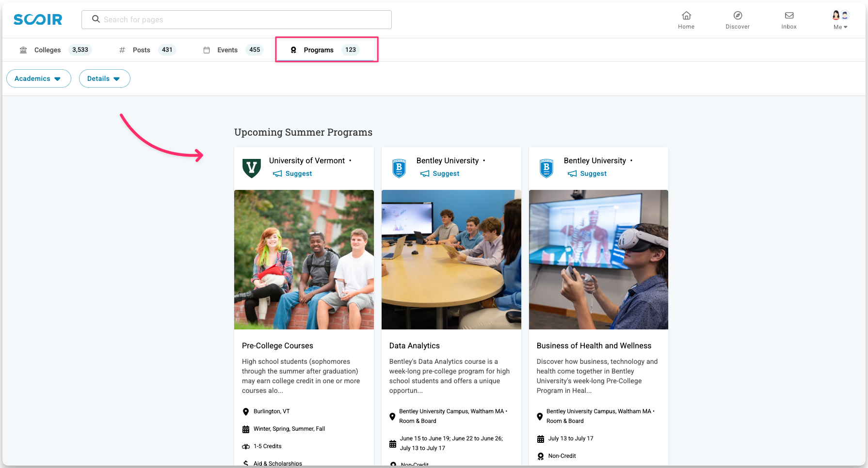Click the Programs ribbon icon
This screenshot has width=868, height=468.
coord(293,50)
